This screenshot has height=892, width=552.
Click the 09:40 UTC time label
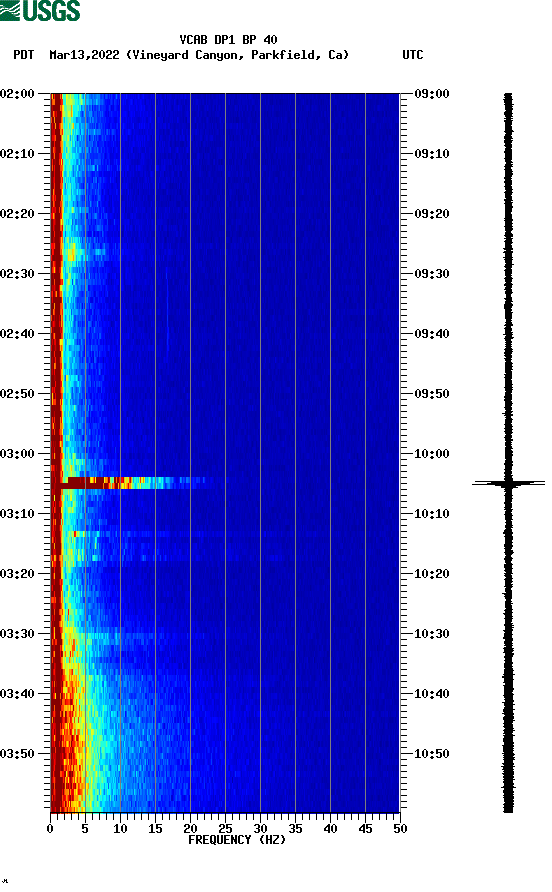432,333
